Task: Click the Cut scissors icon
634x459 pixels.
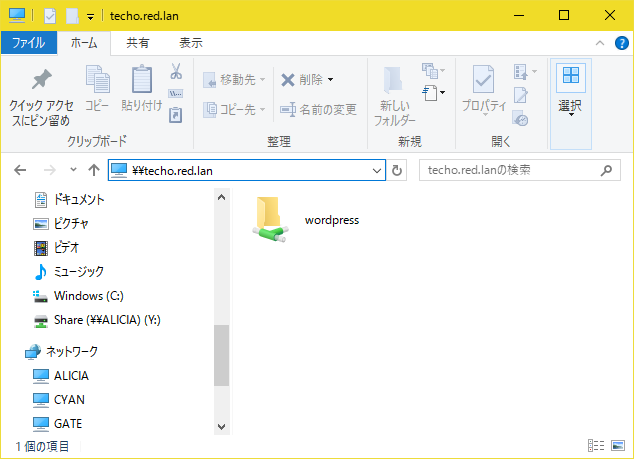Action: (x=175, y=71)
